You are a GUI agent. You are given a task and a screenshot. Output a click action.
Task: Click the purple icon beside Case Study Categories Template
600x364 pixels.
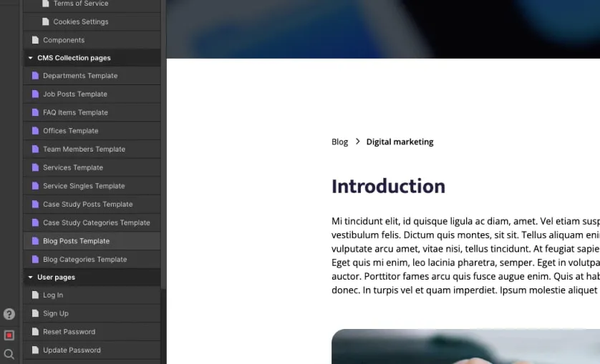[x=35, y=222]
